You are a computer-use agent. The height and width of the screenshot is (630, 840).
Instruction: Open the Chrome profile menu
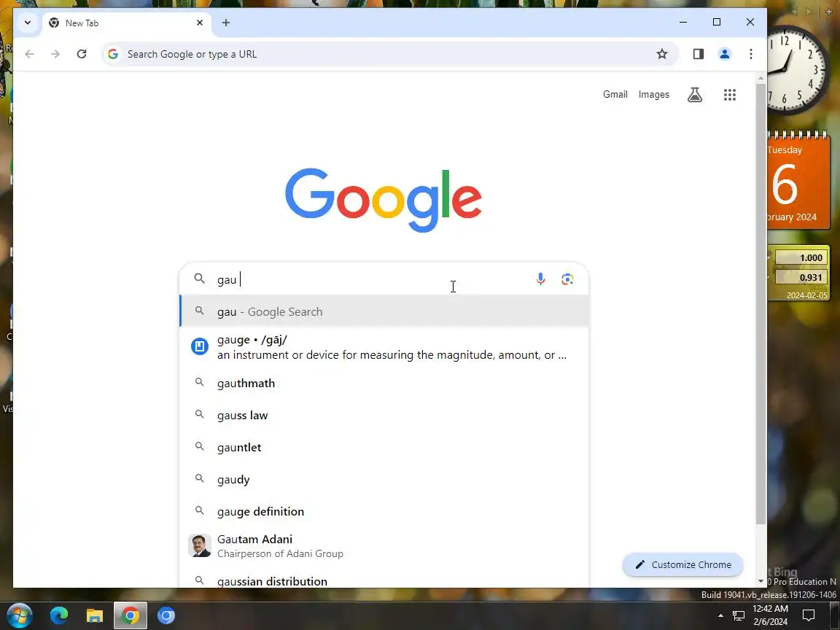point(724,53)
